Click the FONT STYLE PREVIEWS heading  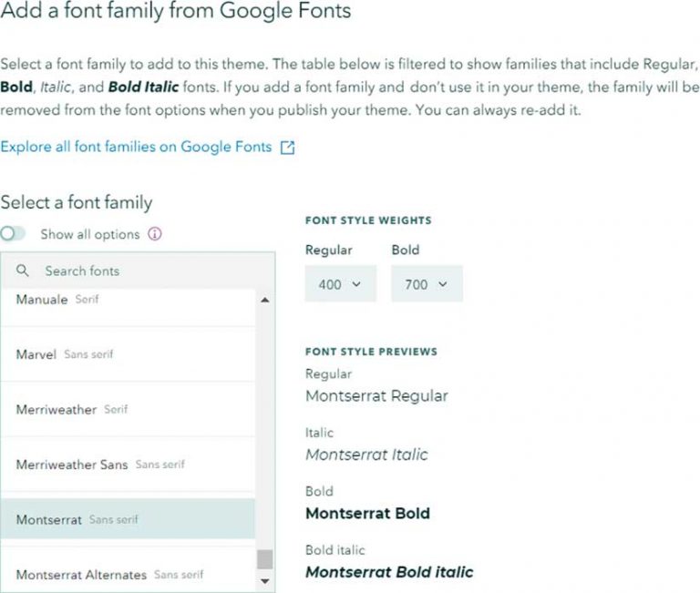371,352
